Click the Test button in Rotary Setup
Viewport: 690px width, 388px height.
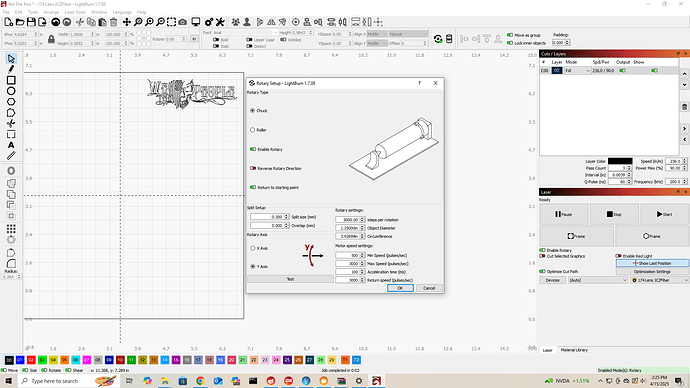click(290, 279)
